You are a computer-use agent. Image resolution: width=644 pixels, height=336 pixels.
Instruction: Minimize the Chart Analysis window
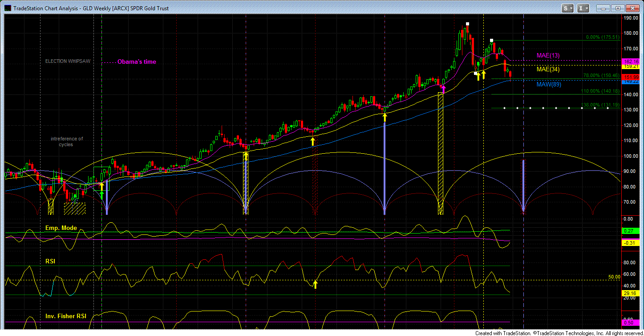click(x=602, y=8)
